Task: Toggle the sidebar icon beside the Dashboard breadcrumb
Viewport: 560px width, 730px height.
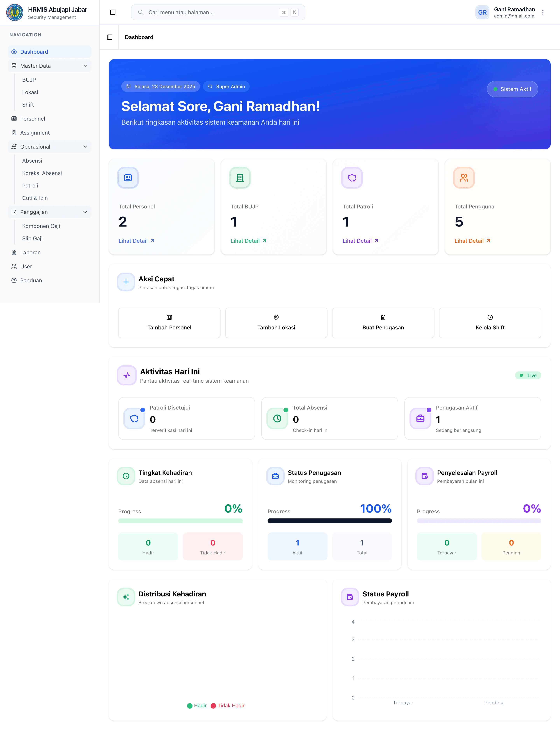Action: 110,37
